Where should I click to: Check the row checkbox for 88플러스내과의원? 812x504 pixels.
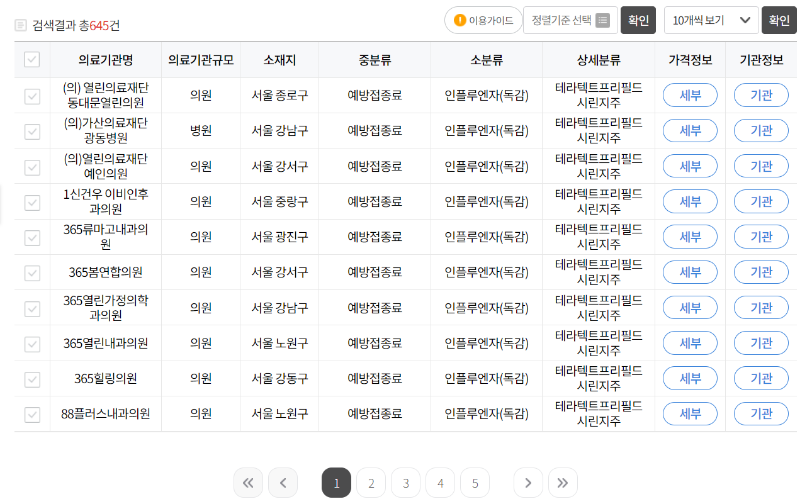click(x=31, y=413)
